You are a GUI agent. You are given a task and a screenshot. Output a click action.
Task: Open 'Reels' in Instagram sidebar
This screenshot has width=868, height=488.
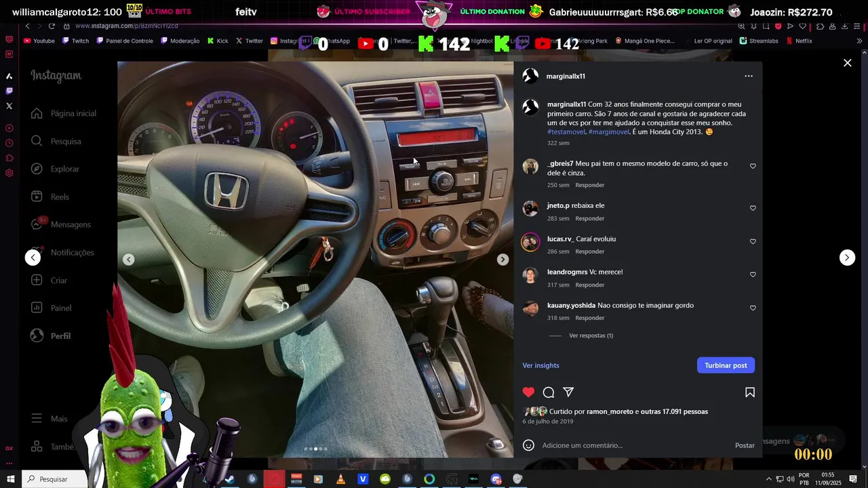pyautogui.click(x=50, y=197)
